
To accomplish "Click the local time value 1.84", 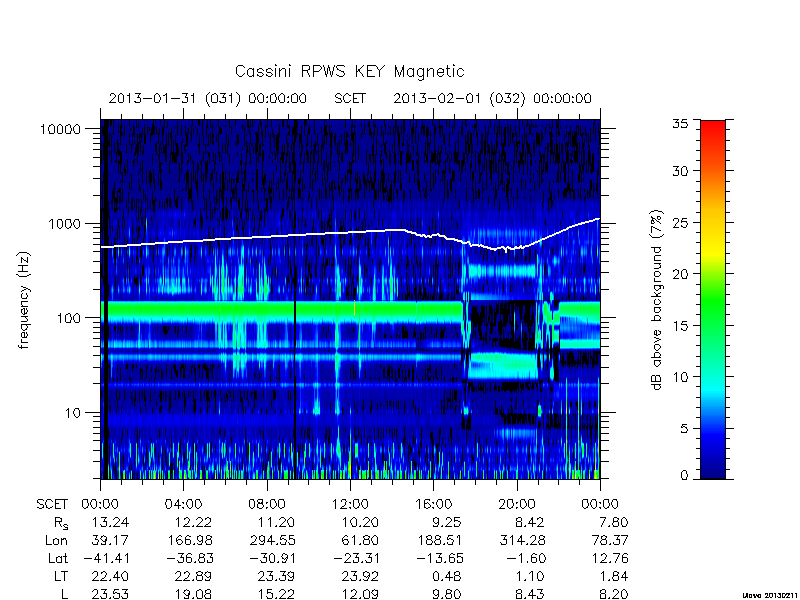I will (x=614, y=577).
